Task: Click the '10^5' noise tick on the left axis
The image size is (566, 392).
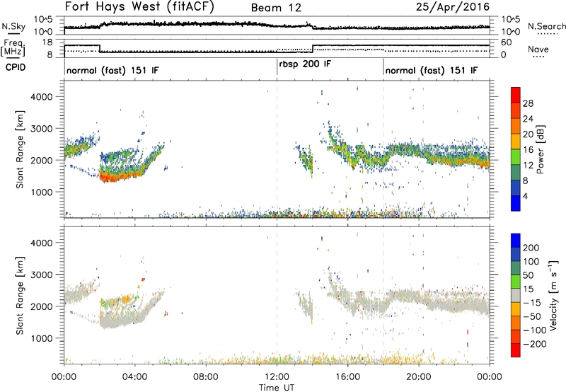Action: coord(43,20)
